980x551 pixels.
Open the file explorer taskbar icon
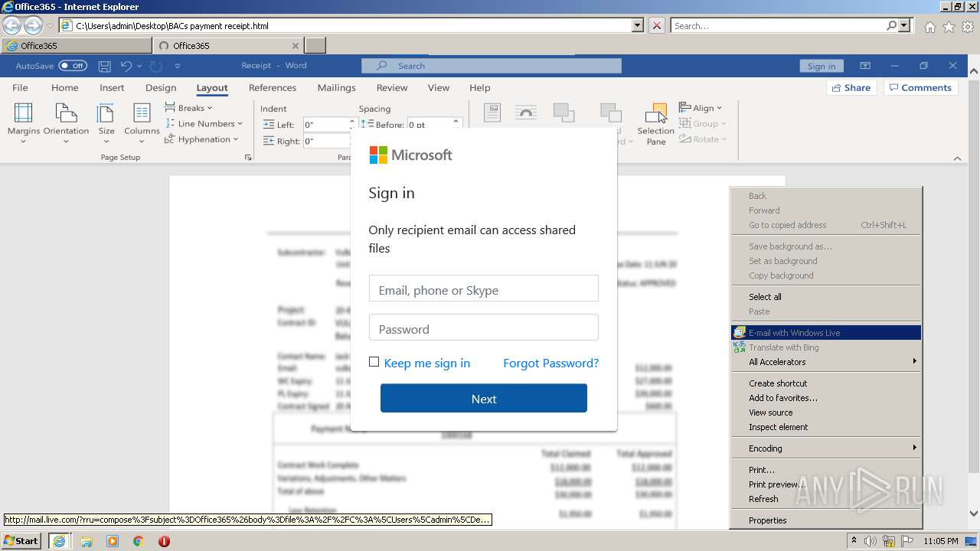(87, 541)
